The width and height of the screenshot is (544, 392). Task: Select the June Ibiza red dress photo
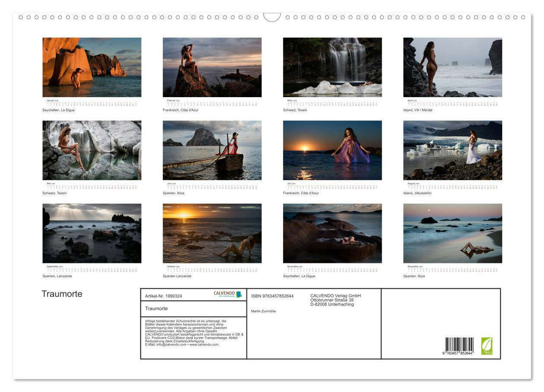212,150
